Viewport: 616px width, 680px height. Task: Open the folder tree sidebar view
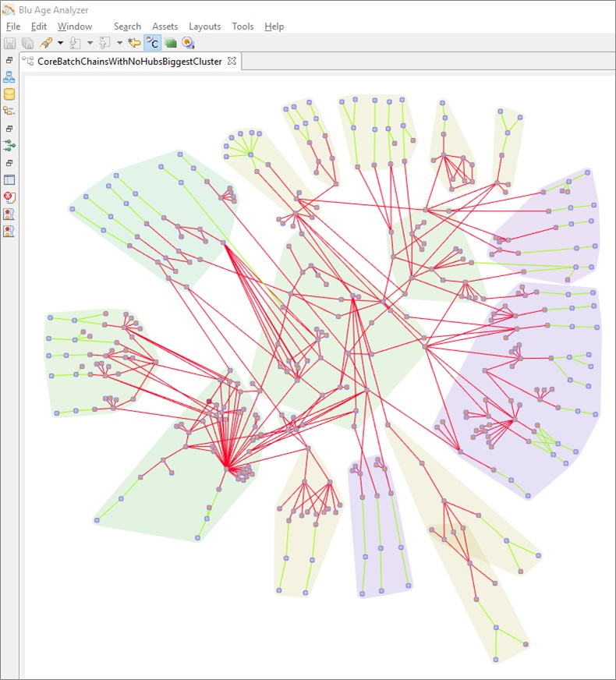click(9, 111)
